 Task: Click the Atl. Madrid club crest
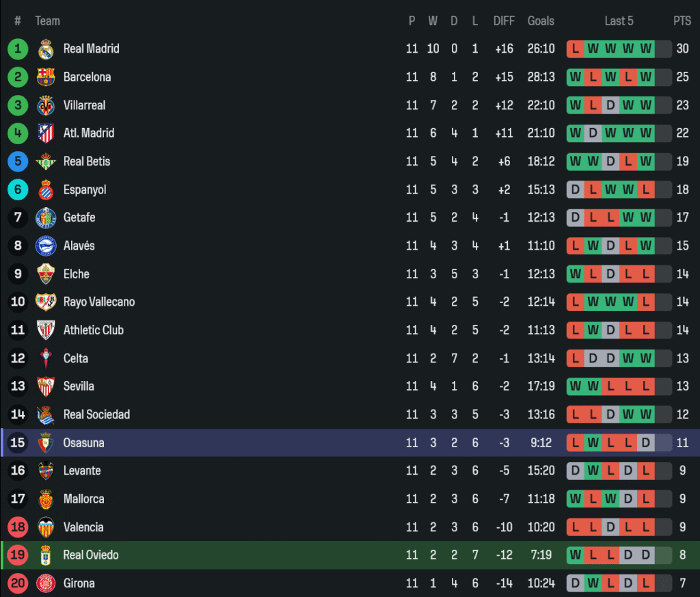pyautogui.click(x=46, y=133)
